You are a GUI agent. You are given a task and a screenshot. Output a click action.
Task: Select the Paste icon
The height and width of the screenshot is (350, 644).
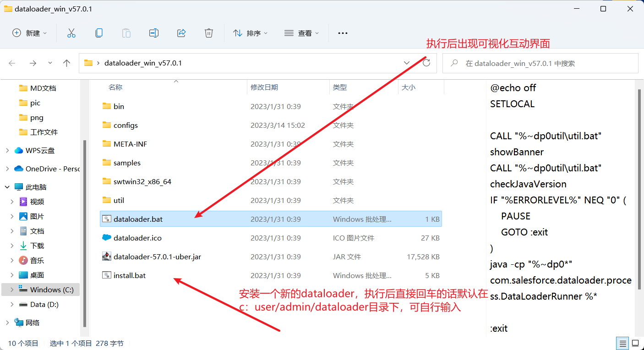(126, 33)
